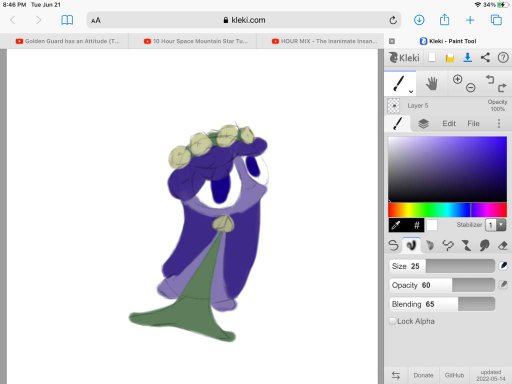
Task: Switch to 10 Hour Space Mountain tab
Action: tap(196, 41)
